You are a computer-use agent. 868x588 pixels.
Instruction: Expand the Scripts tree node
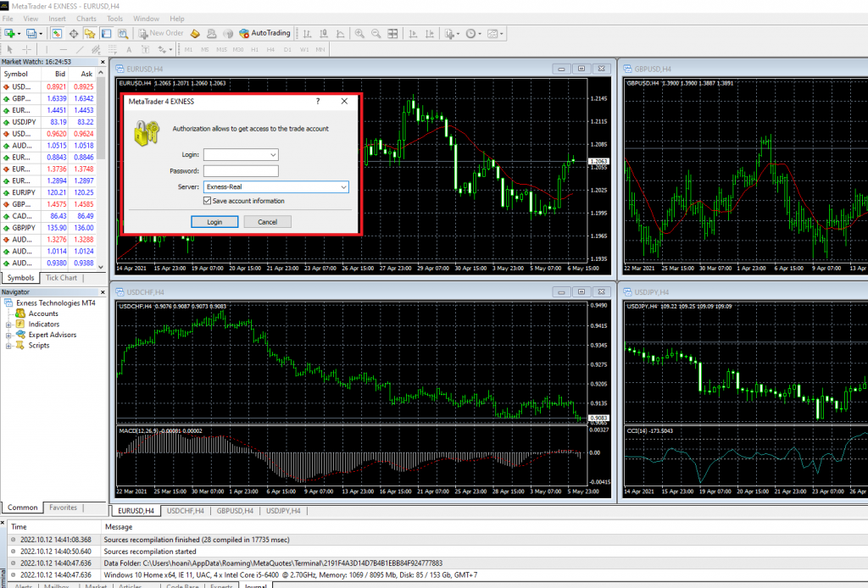pos(8,346)
